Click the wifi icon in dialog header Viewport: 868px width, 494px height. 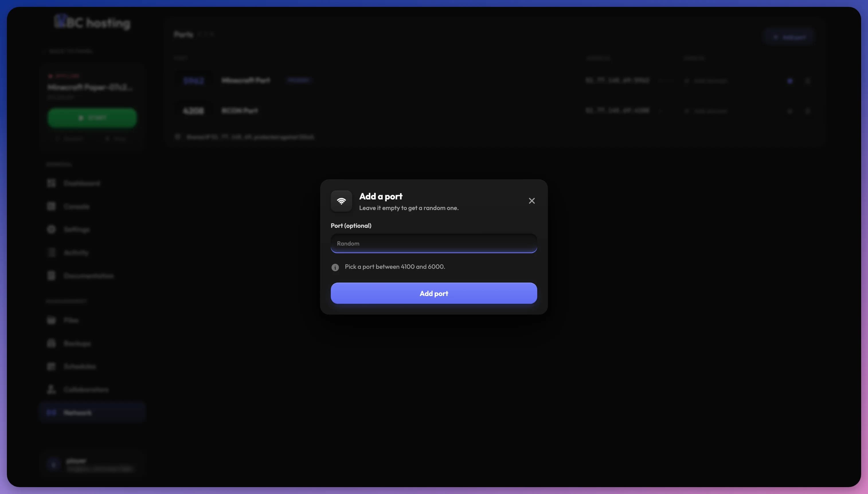pyautogui.click(x=341, y=201)
